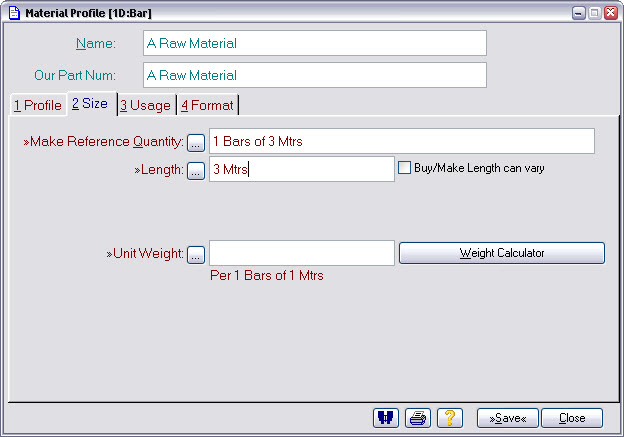Click the Make Reference Quantity field
Viewport: 624px width, 437px height.
[402, 141]
